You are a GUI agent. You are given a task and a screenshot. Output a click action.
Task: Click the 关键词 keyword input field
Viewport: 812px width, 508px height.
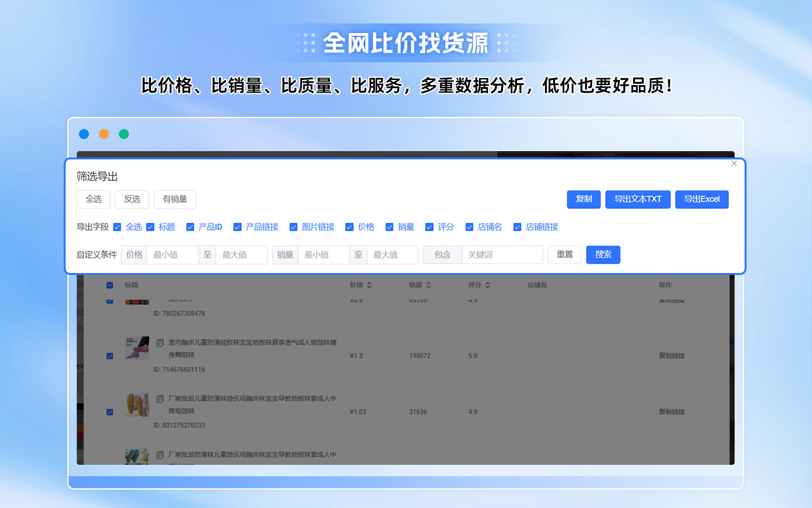501,255
